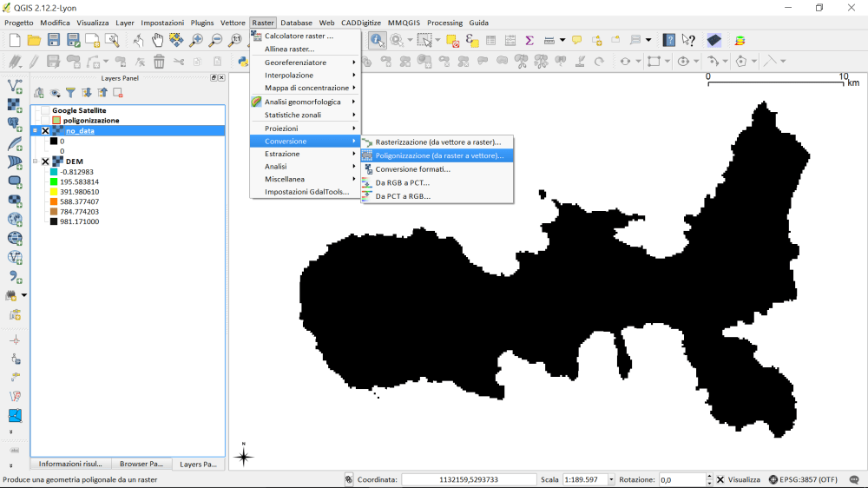Choose Poligonizzazione (da raster a vettore)
Screen dimensions: 868x488
pyautogui.click(x=438, y=155)
